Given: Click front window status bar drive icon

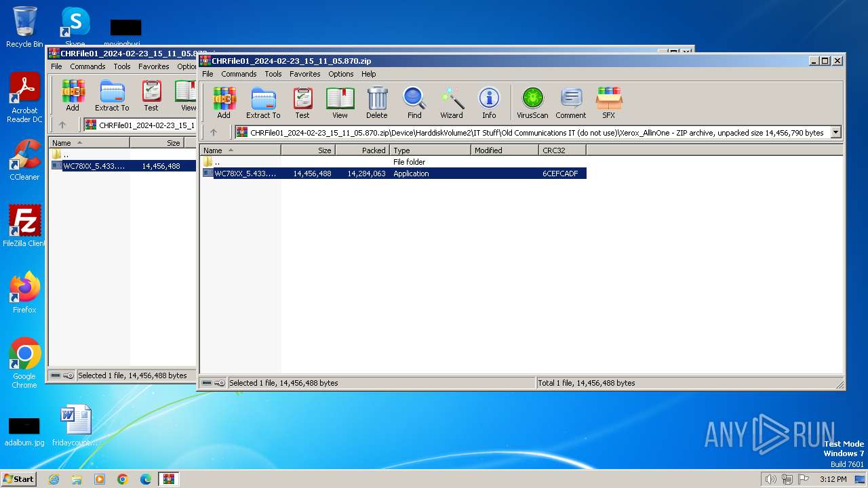Looking at the screenshot, I should coord(207,383).
